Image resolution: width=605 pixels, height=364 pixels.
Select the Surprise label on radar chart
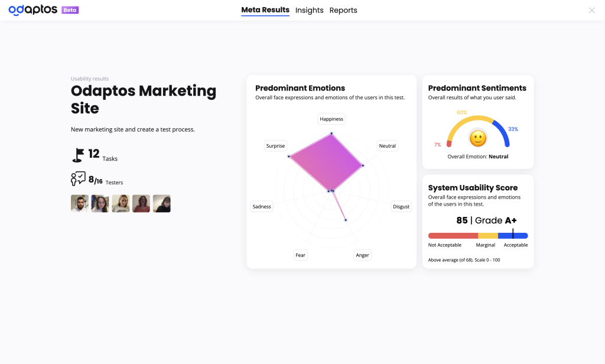click(x=275, y=146)
